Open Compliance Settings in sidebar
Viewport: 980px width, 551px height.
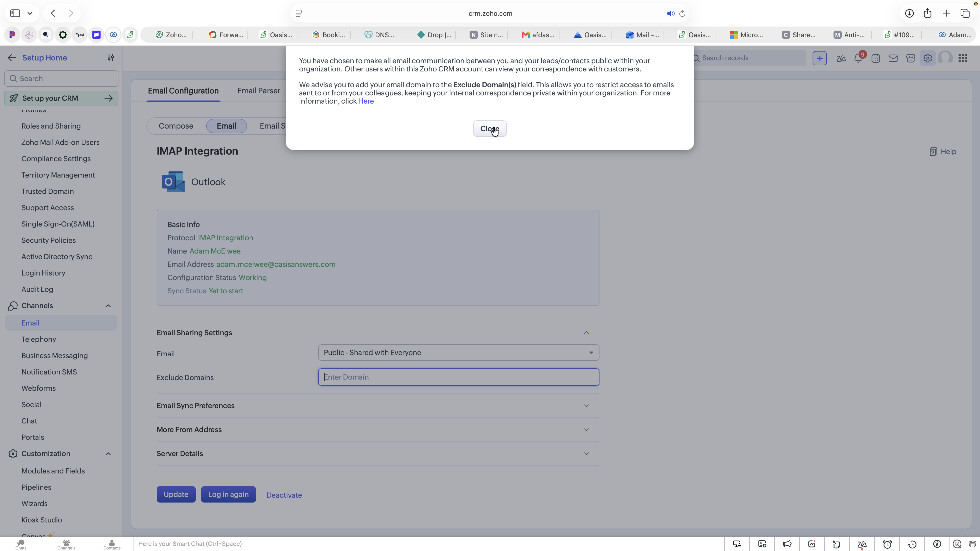tap(56, 159)
